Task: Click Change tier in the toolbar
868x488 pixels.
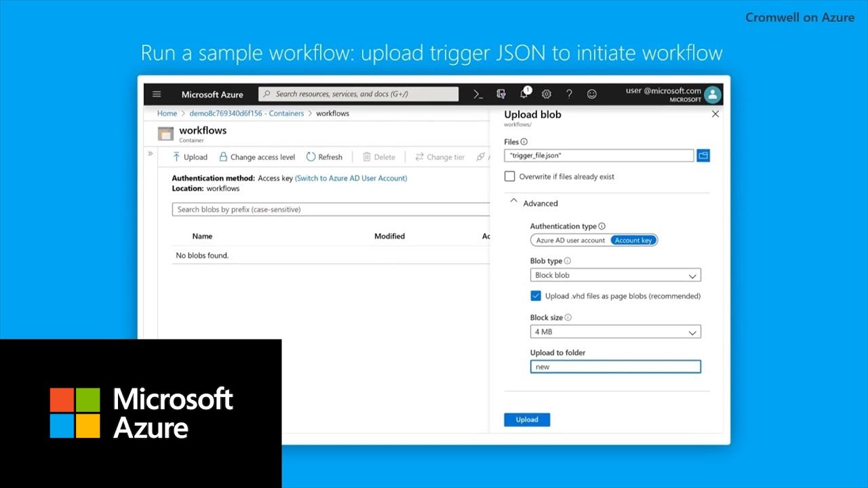Action: pyautogui.click(x=440, y=157)
